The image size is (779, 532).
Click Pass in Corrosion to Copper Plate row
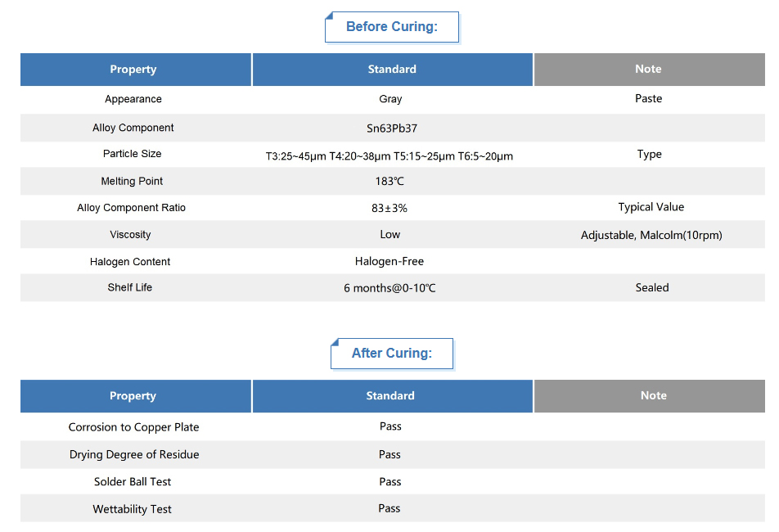(x=390, y=426)
